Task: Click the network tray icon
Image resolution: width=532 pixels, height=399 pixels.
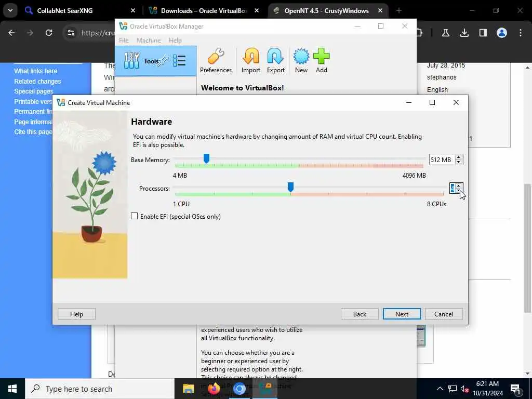Action: point(453,389)
